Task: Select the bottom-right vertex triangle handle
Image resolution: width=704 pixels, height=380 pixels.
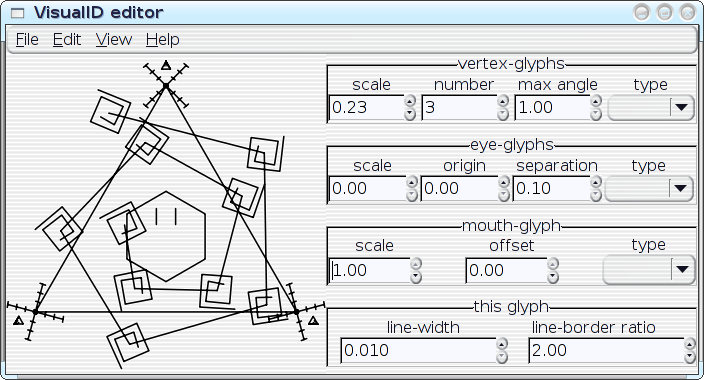Action: 313,320
